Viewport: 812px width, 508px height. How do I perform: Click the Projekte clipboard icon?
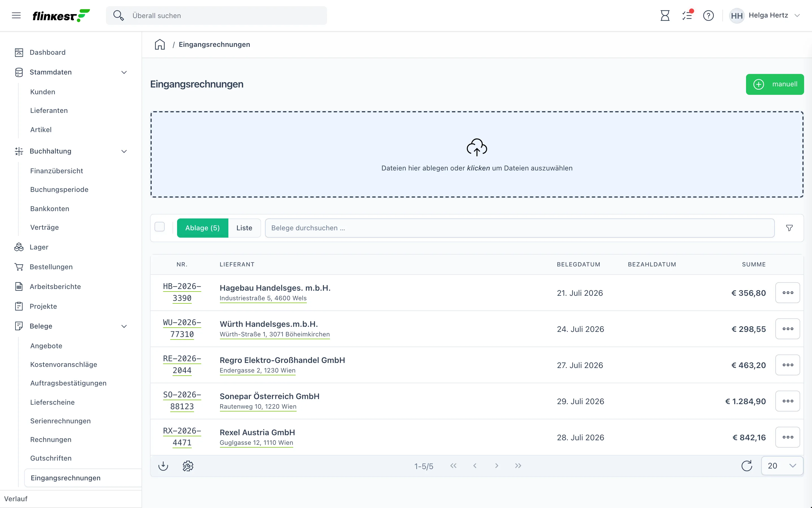click(x=19, y=306)
